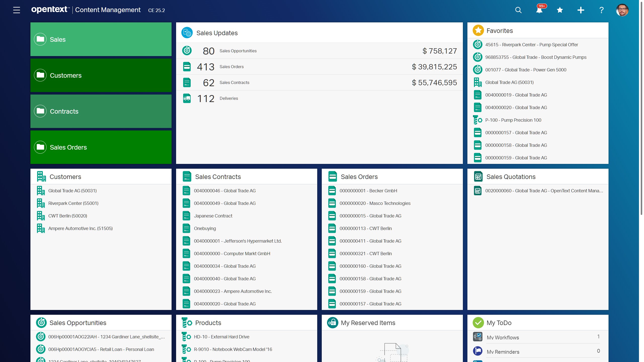Open My Reminders todo entry
The image size is (644, 362).
click(538, 351)
